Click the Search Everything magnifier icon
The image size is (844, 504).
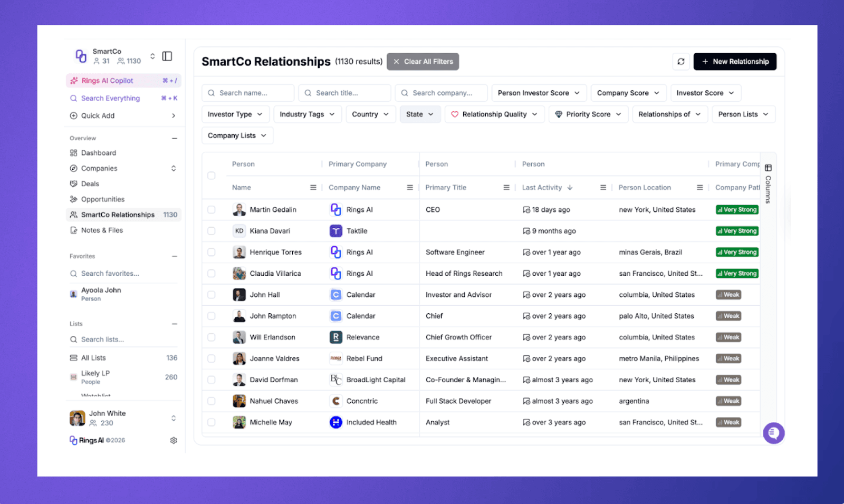tap(73, 98)
